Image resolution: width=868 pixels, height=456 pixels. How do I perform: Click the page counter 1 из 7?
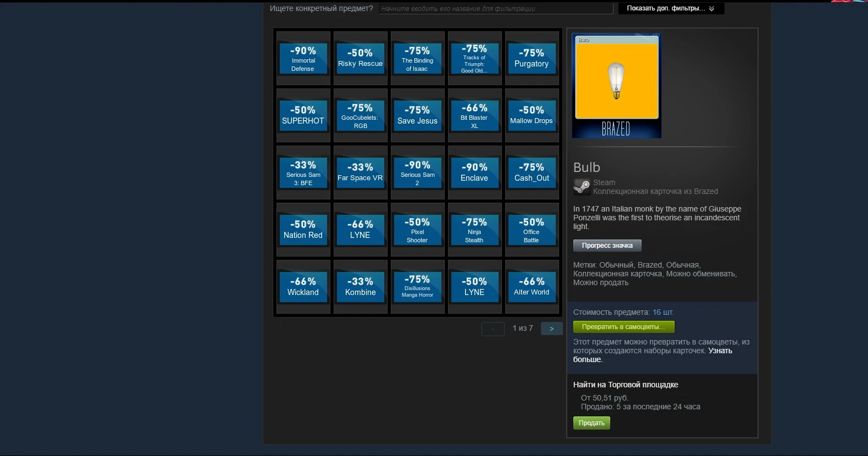[523, 328]
